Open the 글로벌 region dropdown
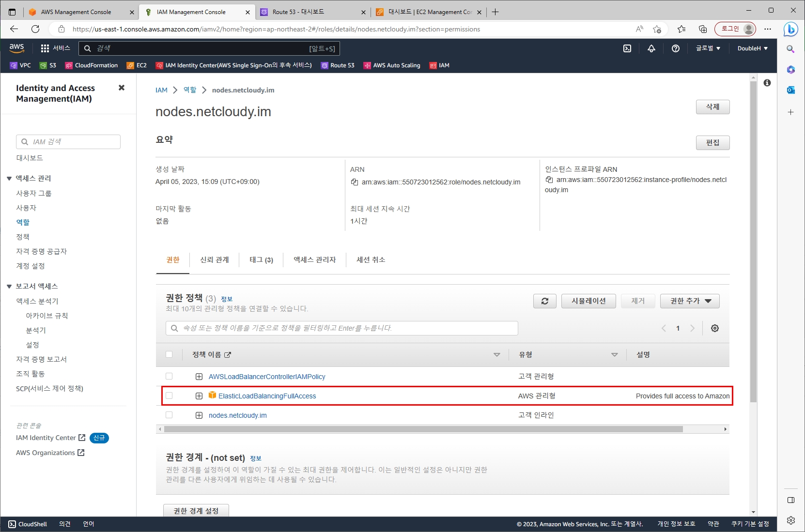 (708, 48)
